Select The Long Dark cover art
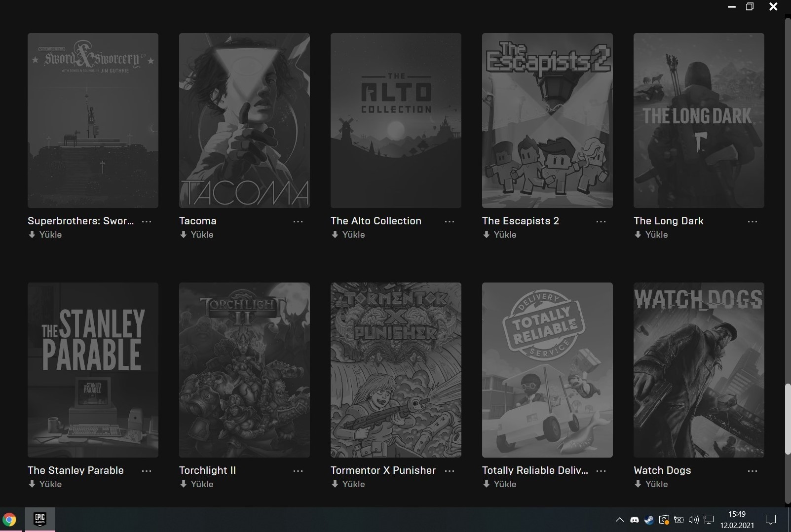This screenshot has height=532, width=791. point(699,120)
